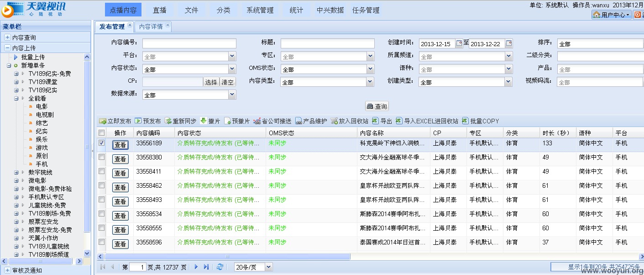Open the 点播内容 top menu

point(123,10)
